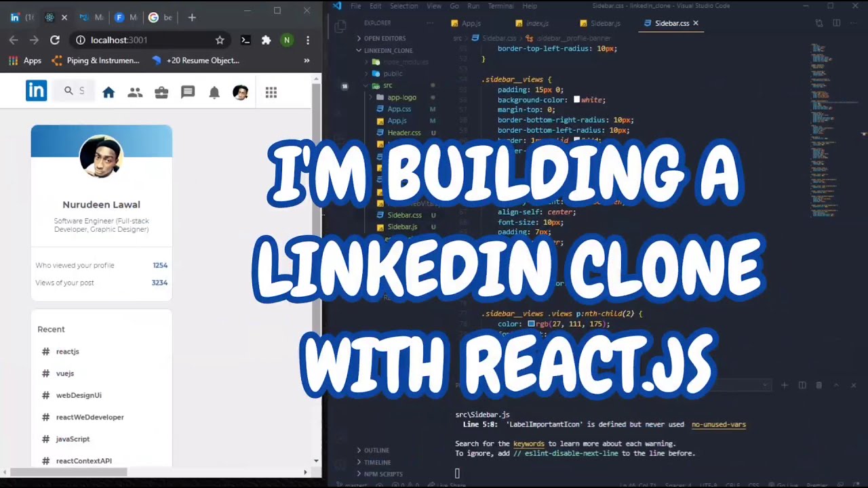The image size is (868, 488).
Task: Open Chrome's extensions puzzle icon
Action: coord(267,40)
